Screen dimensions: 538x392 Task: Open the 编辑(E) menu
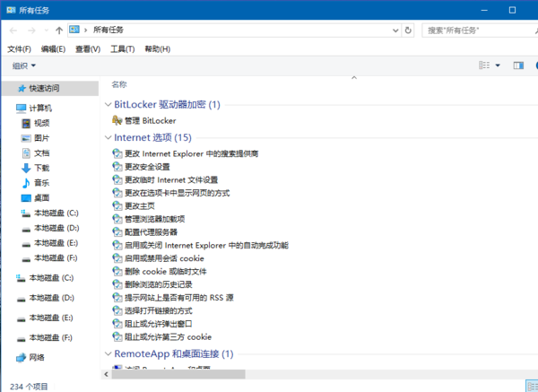pyautogui.click(x=53, y=49)
